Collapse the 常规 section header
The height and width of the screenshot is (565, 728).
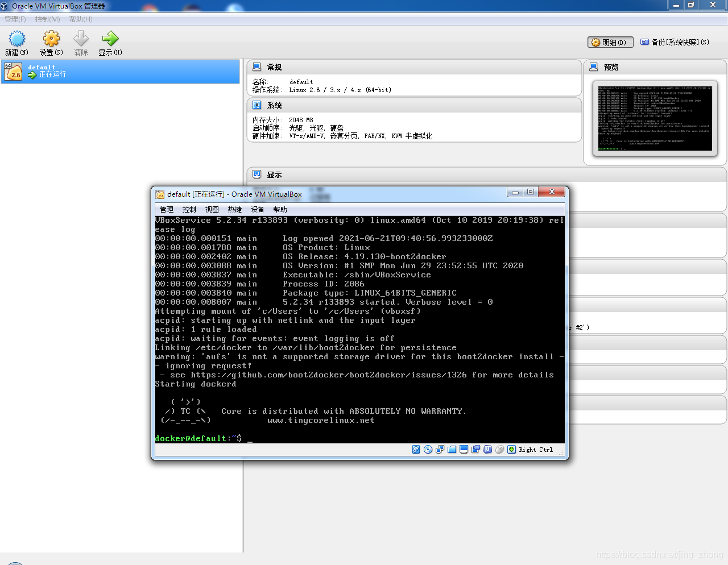pyautogui.click(x=414, y=67)
